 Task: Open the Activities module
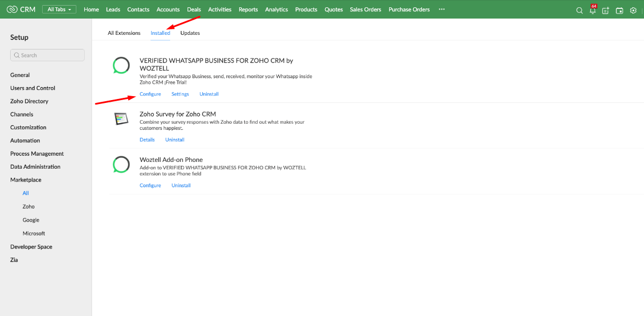(220, 10)
